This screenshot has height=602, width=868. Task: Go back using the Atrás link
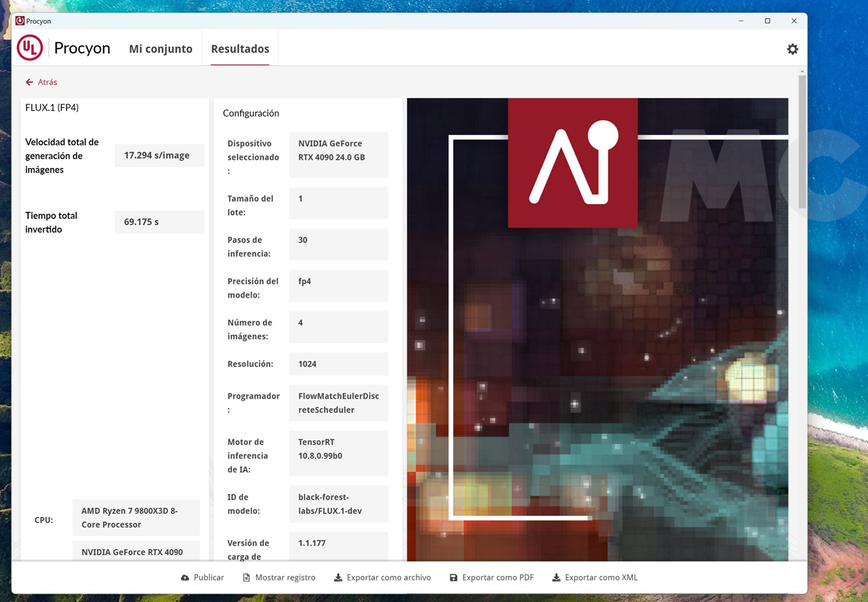click(x=47, y=82)
